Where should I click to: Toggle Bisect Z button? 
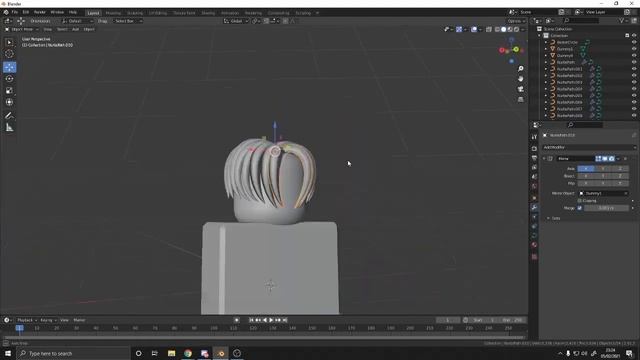pos(620,176)
